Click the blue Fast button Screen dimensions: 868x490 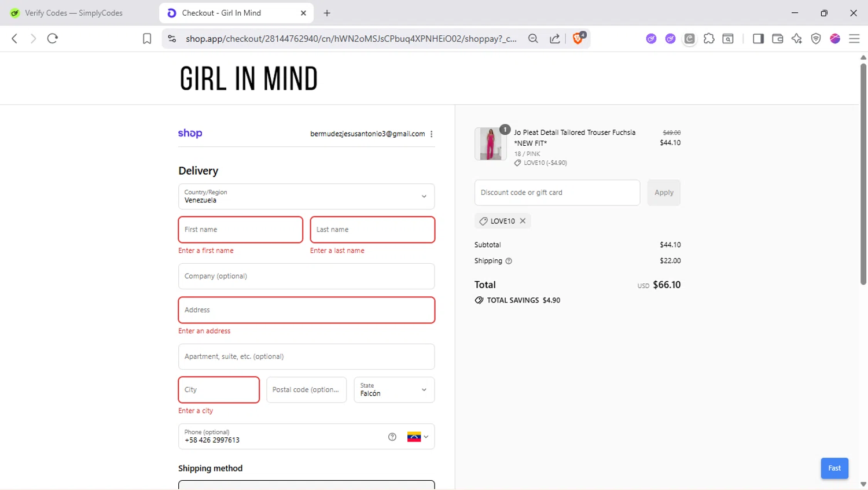(x=834, y=468)
